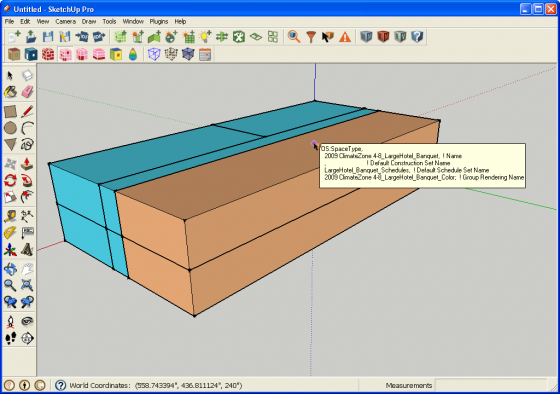Render by Surface Type icon
This screenshot has width=560, height=394.
[14, 54]
